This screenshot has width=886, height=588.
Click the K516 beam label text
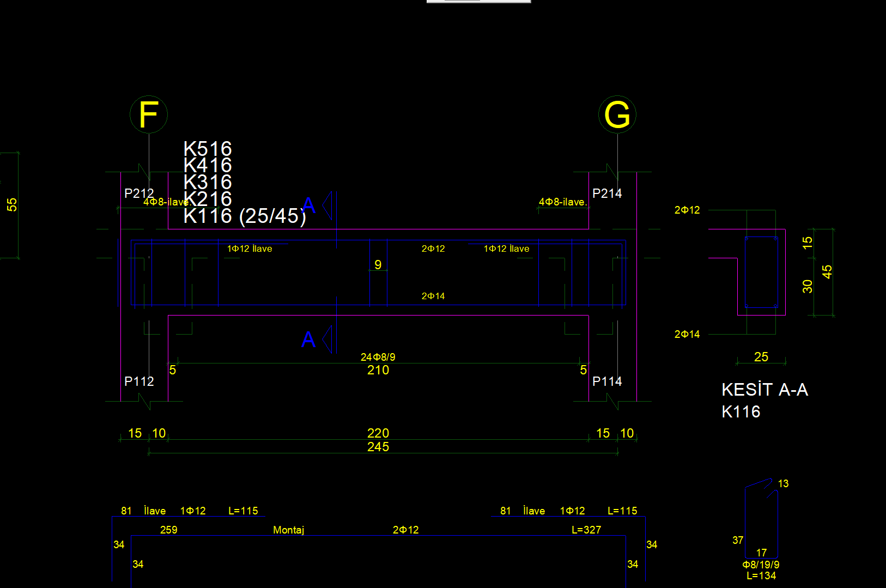point(208,148)
